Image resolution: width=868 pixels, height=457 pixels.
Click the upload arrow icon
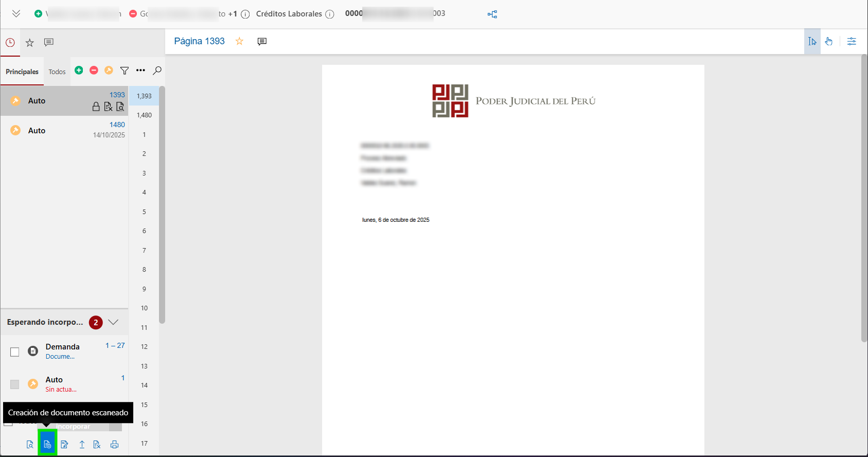(82, 445)
